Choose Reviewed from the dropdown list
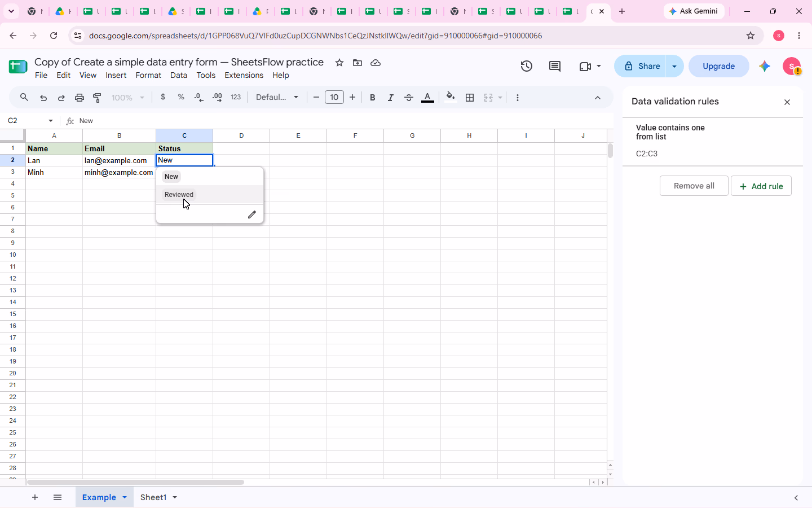This screenshot has height=508, width=812. pyautogui.click(x=210, y=195)
